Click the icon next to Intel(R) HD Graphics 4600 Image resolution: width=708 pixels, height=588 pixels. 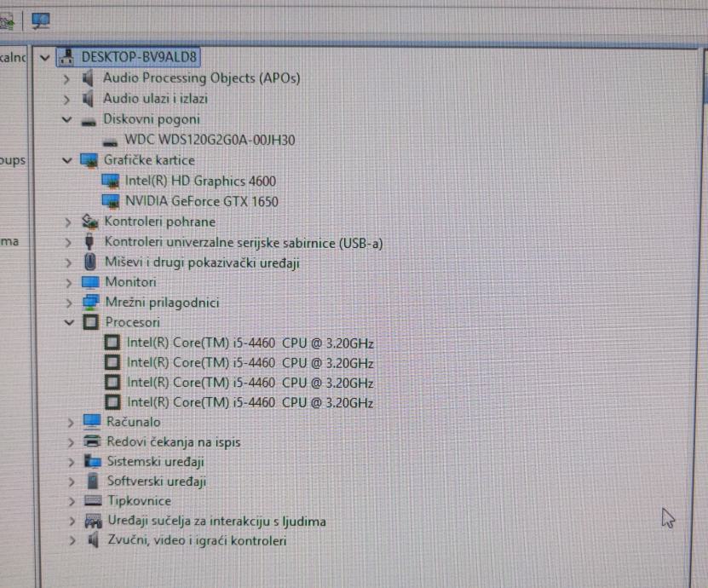tap(111, 182)
